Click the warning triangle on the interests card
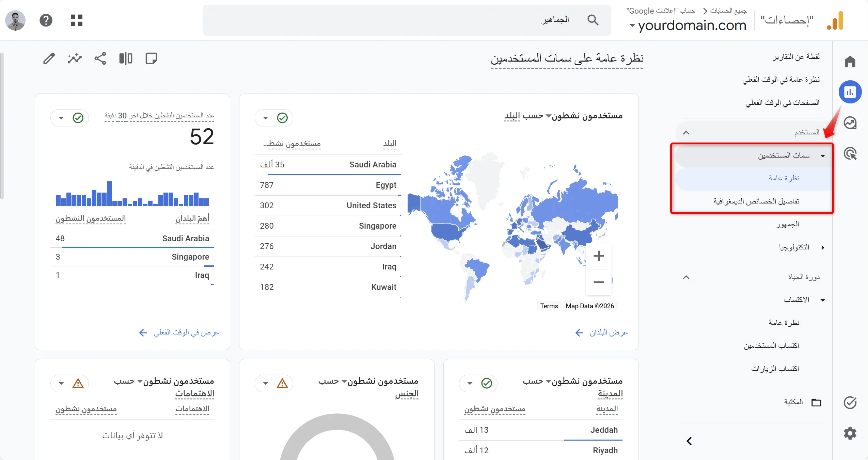 click(x=78, y=383)
